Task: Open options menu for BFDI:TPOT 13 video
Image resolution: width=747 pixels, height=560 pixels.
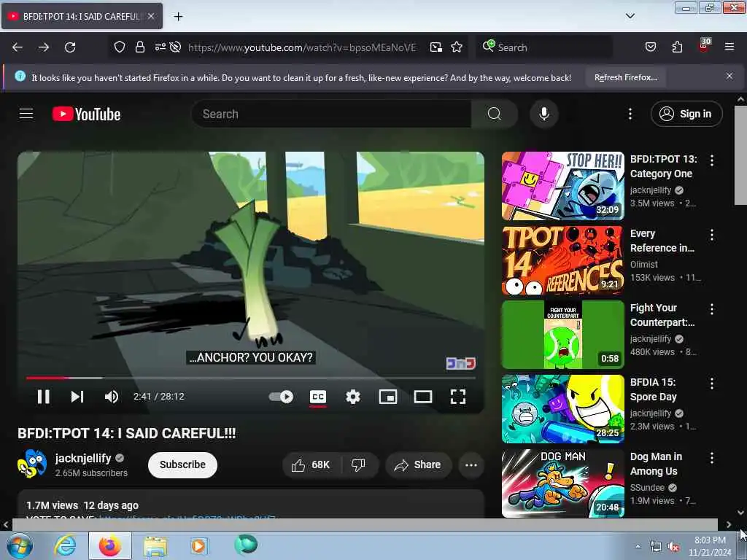Action: 712,160
